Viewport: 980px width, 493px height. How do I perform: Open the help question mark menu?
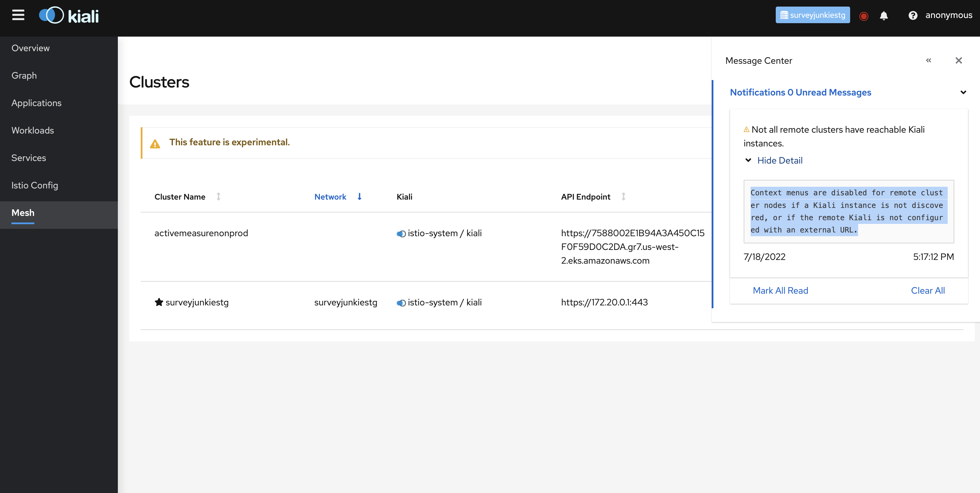point(913,16)
